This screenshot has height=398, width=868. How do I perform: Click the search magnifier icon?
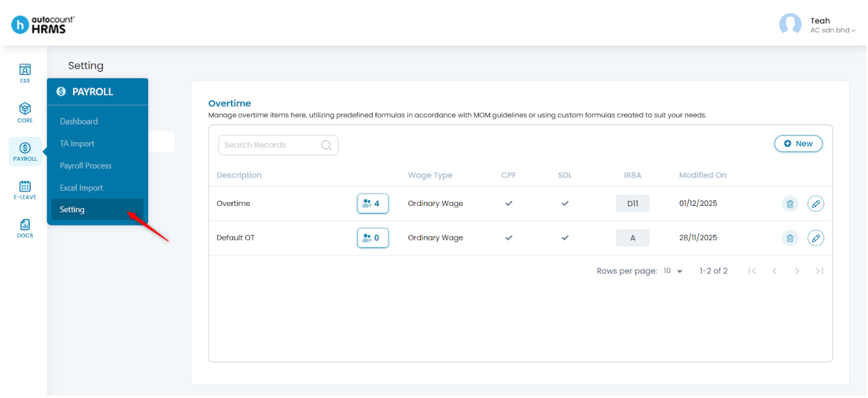(x=326, y=145)
